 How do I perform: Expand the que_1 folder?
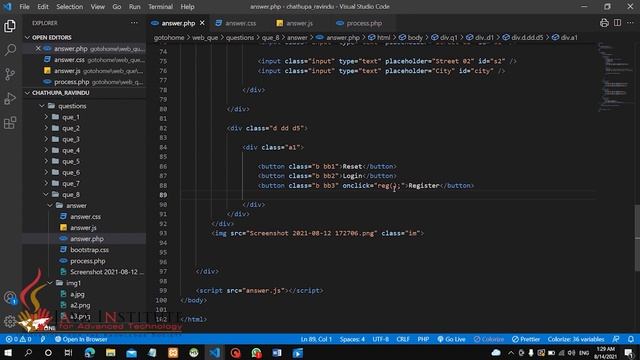coord(71,117)
